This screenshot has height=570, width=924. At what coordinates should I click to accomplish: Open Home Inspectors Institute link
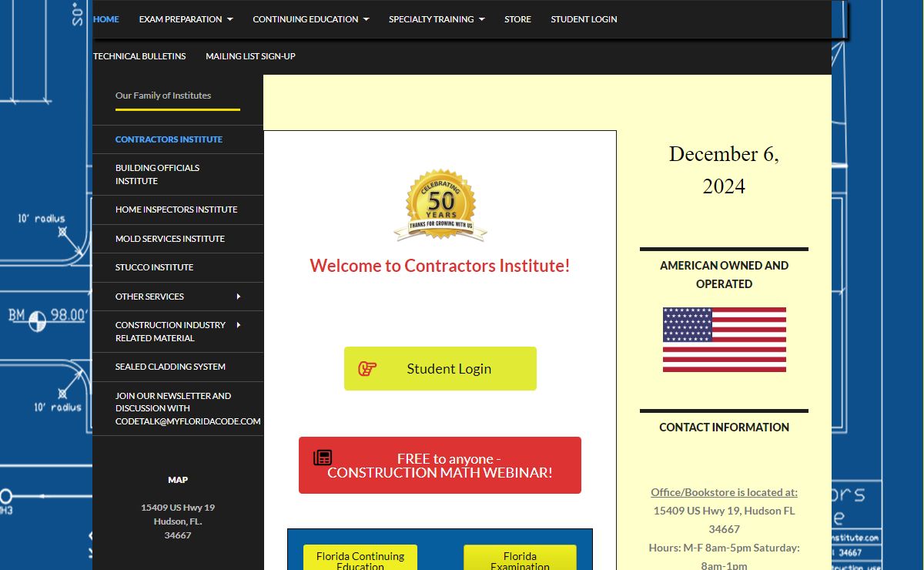pos(178,210)
